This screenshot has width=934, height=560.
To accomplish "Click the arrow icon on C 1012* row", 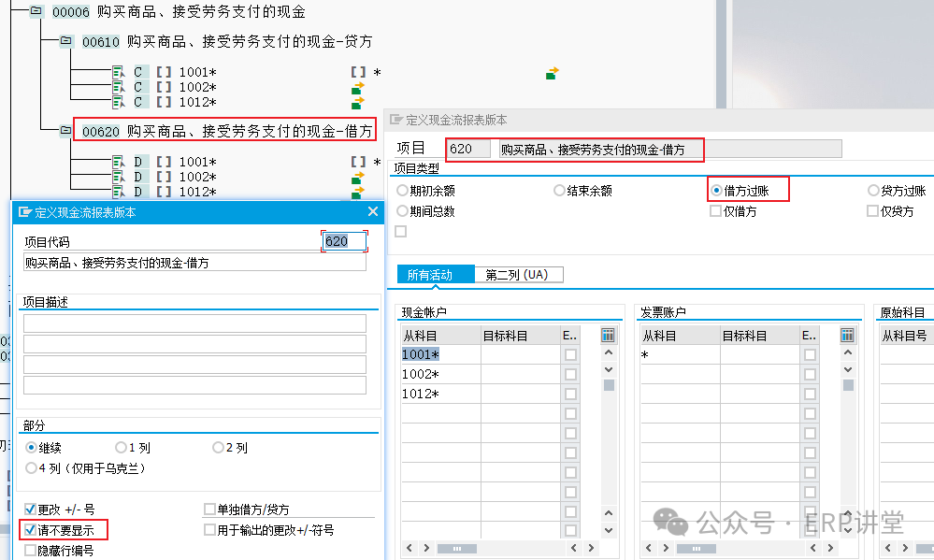I will click(357, 102).
